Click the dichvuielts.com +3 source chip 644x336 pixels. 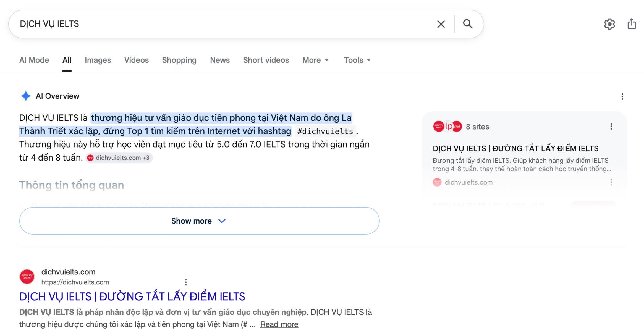[x=119, y=158]
